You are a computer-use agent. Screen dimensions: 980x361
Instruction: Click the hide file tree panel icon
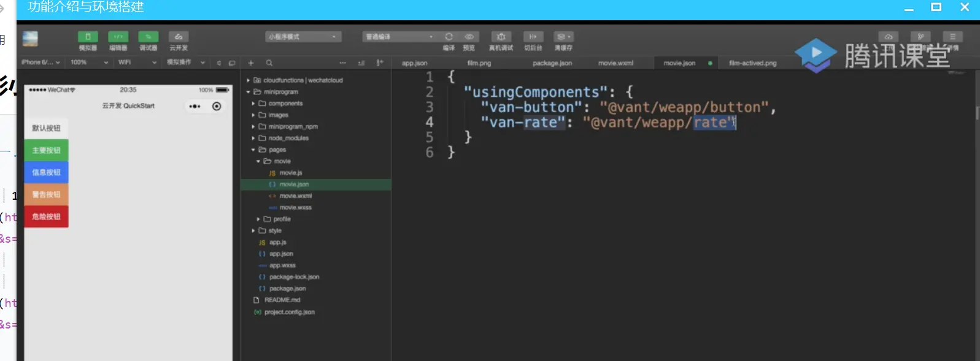coord(380,63)
